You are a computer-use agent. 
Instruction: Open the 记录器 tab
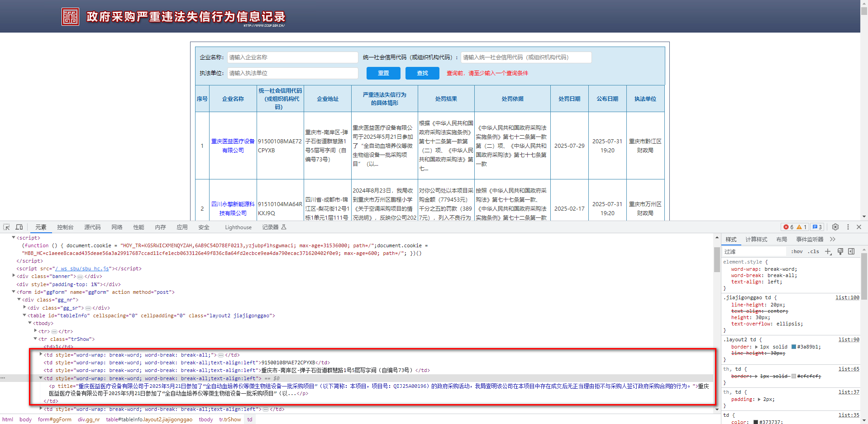point(274,227)
